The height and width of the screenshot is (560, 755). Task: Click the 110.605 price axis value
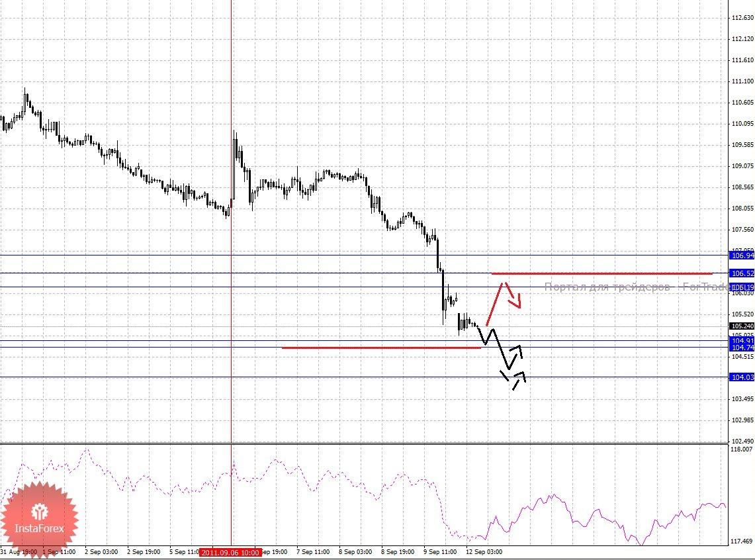[x=742, y=103]
